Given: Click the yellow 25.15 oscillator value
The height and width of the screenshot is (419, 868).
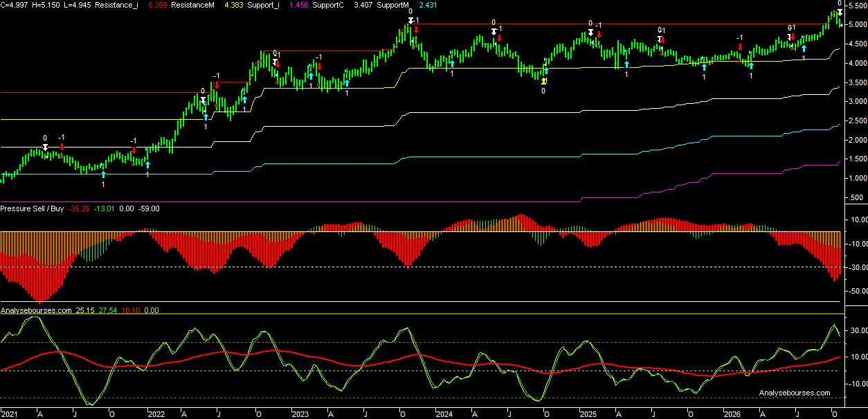Looking at the screenshot, I should coord(84,311).
